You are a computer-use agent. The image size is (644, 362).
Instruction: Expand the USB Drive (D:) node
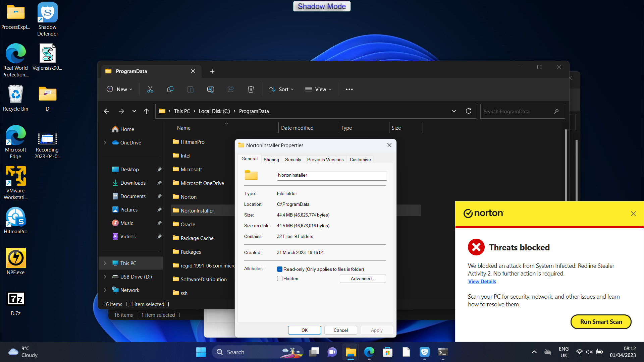(105, 277)
